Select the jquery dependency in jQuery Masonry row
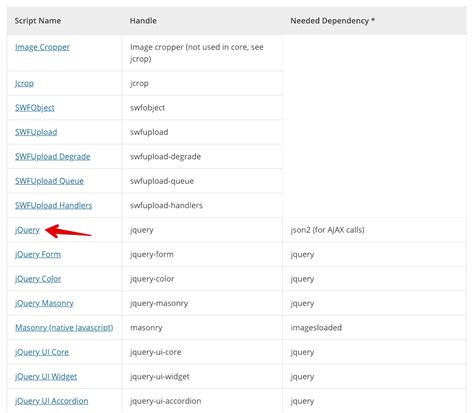This screenshot has height=413, width=474. click(374, 303)
